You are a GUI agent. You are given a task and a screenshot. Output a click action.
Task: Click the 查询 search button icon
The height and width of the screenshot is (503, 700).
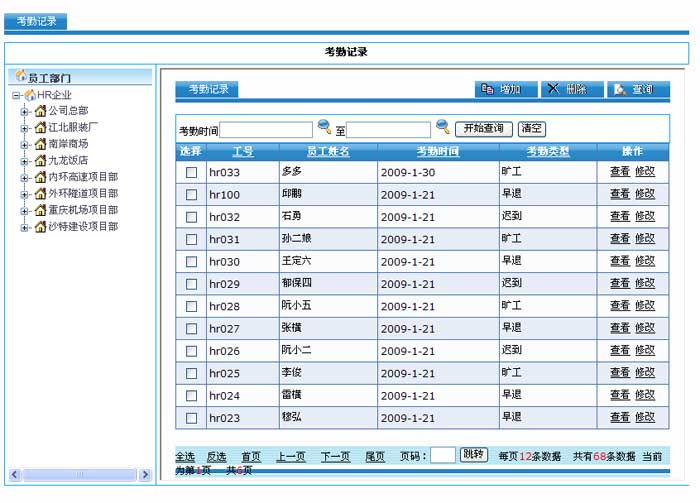tap(620, 89)
